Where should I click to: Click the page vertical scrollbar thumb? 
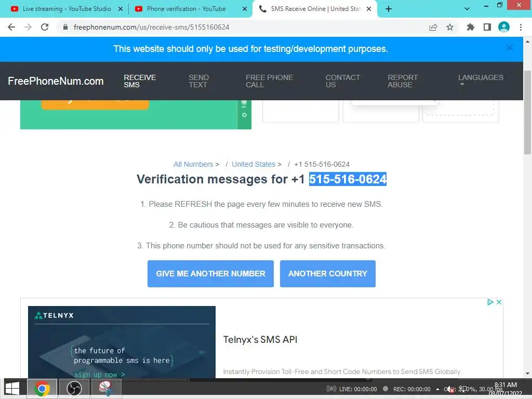click(527, 112)
